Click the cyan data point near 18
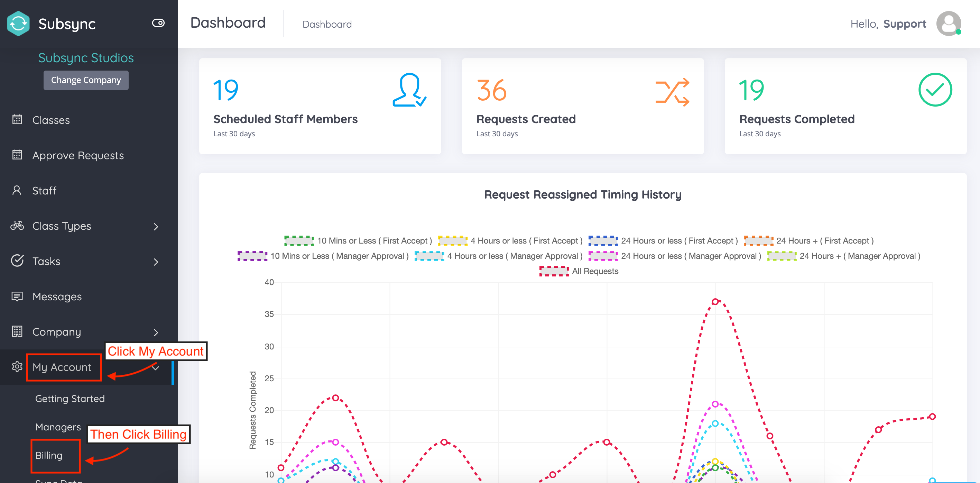The image size is (980, 483). 715,423
